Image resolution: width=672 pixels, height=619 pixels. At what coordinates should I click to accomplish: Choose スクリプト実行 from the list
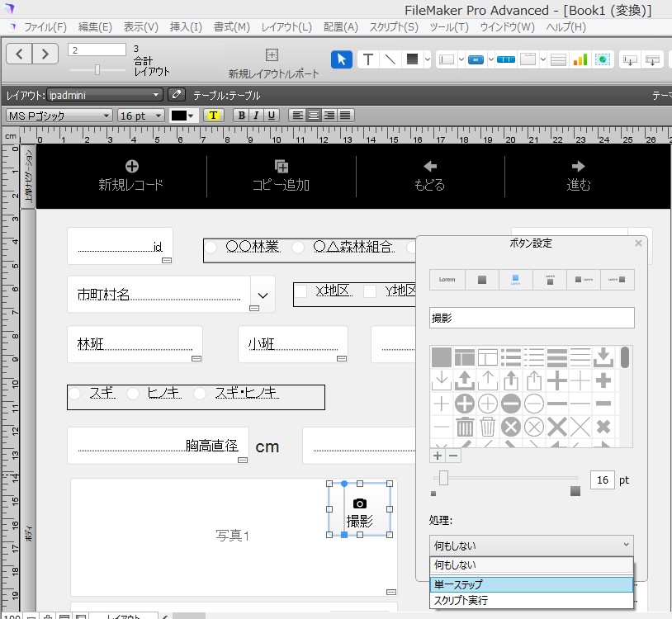pos(532,600)
